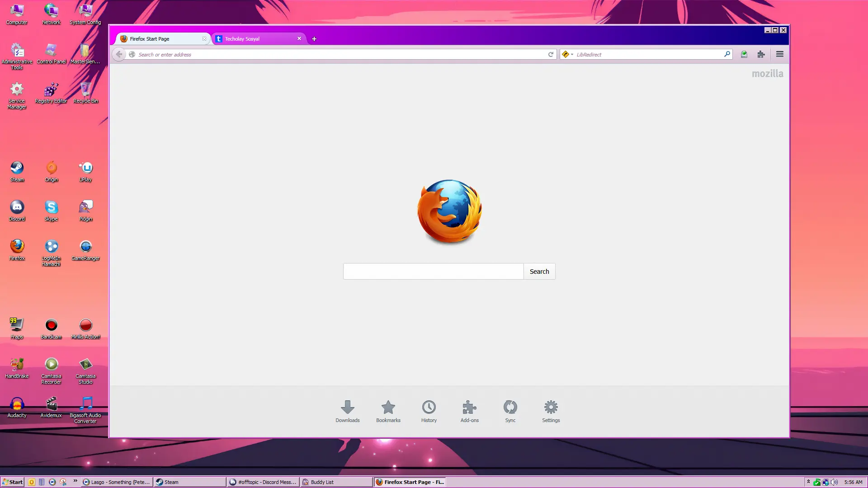
Task: Click the Search button on start page
Action: point(539,272)
